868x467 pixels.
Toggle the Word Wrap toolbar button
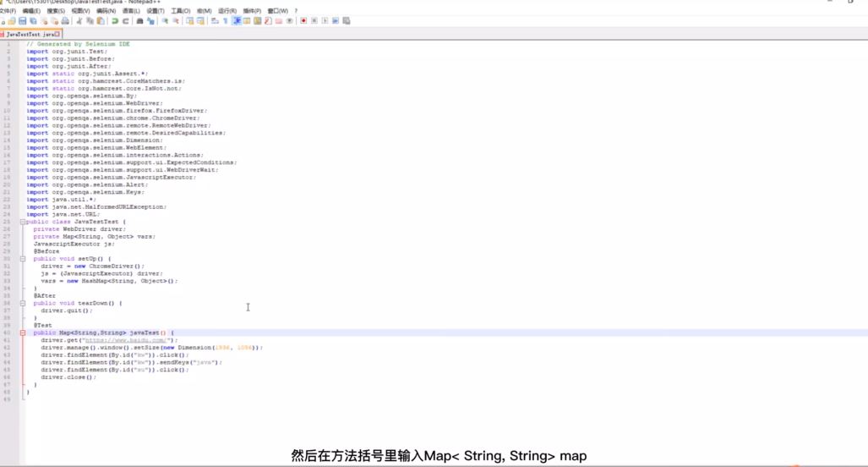click(x=215, y=21)
